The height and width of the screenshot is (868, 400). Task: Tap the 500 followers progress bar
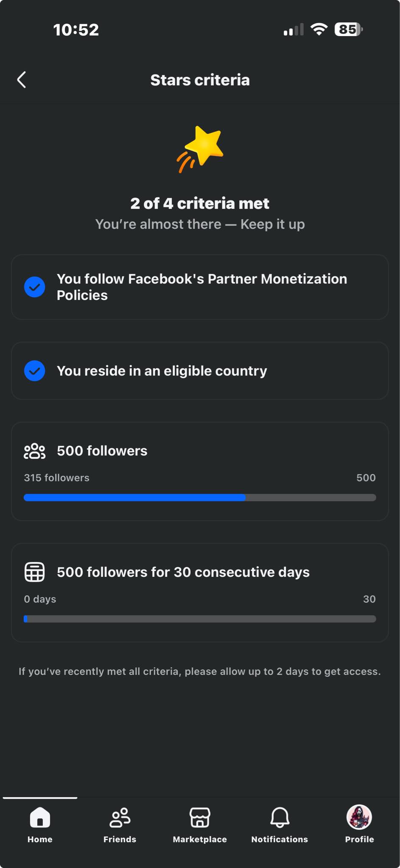pos(200,498)
